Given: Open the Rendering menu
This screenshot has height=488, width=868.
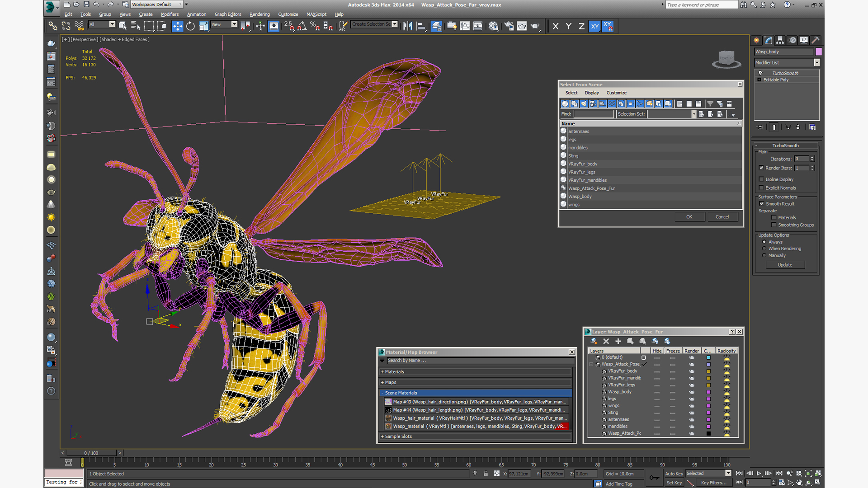Looking at the screenshot, I should (259, 14).
